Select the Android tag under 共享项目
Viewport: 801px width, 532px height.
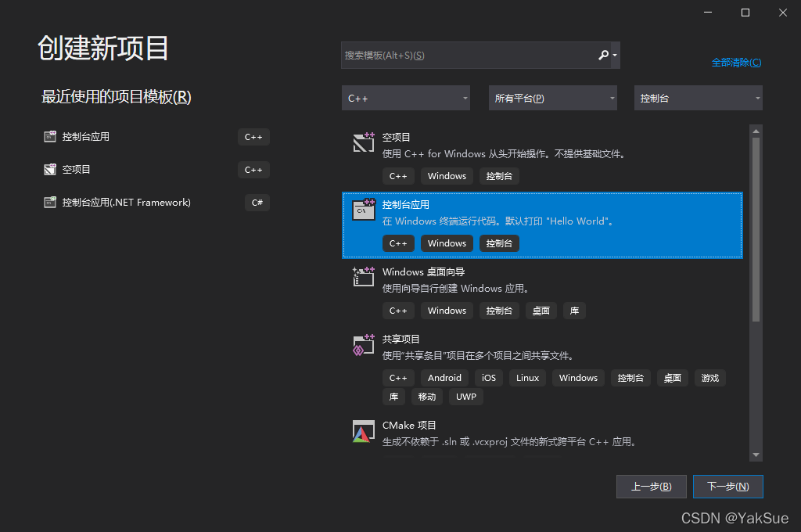point(444,377)
